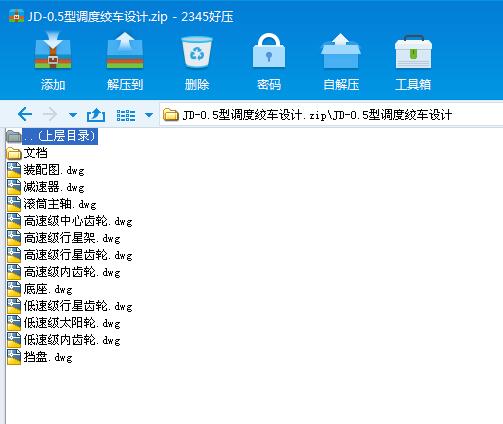503x424 pixels.
Task: Click the icon of 滚筒主轴.dwg
Action: [x=14, y=204]
